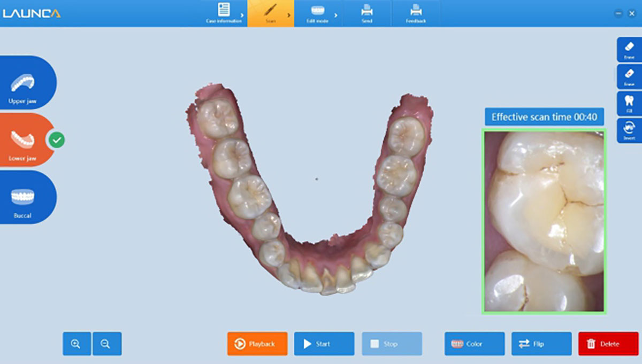Activate the Fill tooth tool
Screen dimensions: 642x364
tap(629, 103)
